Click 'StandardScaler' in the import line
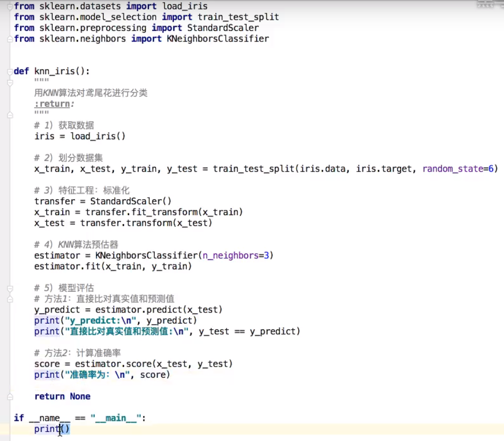Image resolution: width=504 pixels, height=441 pixels. click(x=223, y=28)
